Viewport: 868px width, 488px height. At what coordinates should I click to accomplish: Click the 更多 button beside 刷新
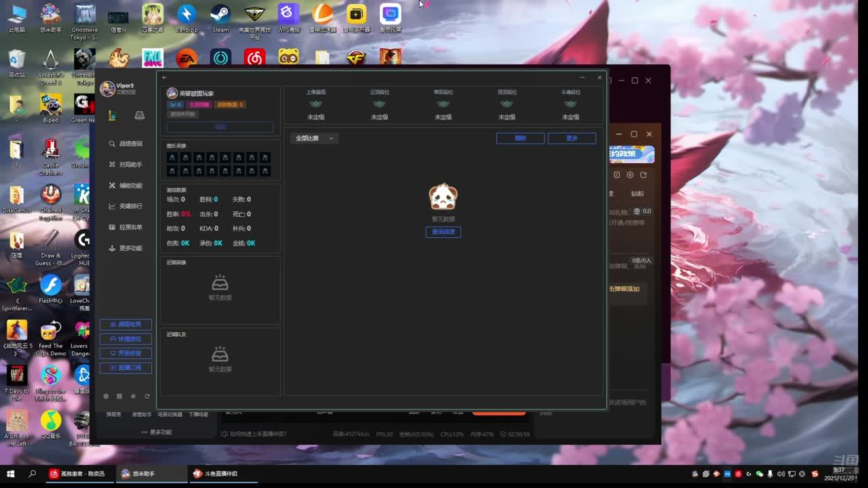[572, 138]
